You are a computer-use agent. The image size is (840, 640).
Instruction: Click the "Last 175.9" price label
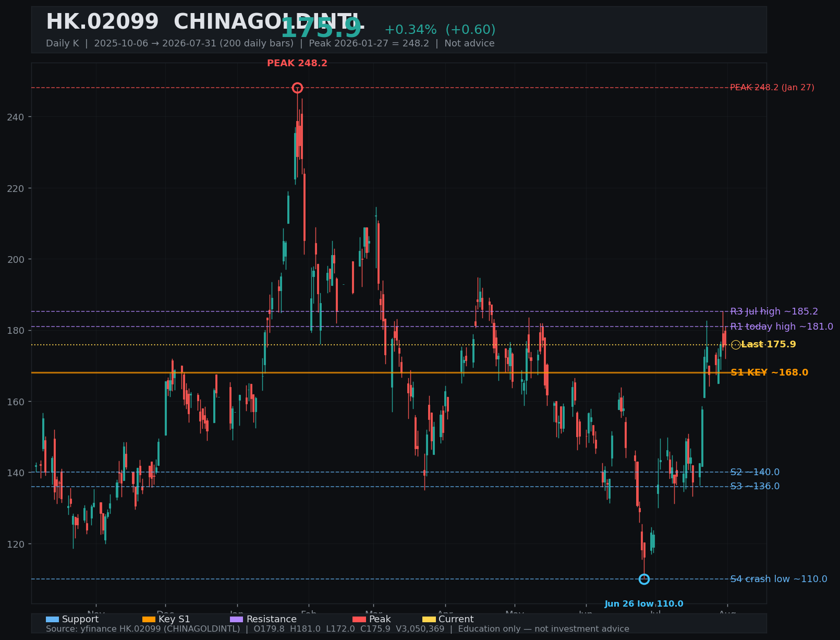(x=769, y=345)
